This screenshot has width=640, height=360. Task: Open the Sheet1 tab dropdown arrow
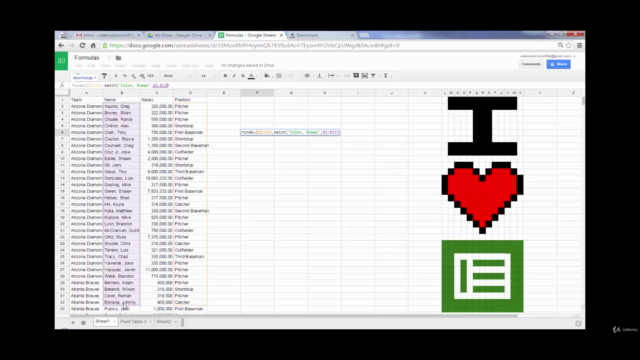[114, 322]
